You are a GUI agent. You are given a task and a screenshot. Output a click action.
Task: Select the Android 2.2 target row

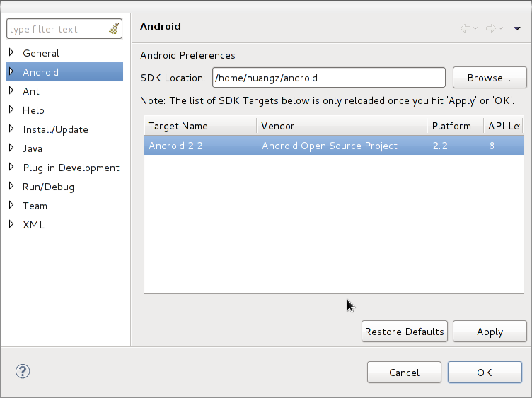pyautogui.click(x=334, y=146)
